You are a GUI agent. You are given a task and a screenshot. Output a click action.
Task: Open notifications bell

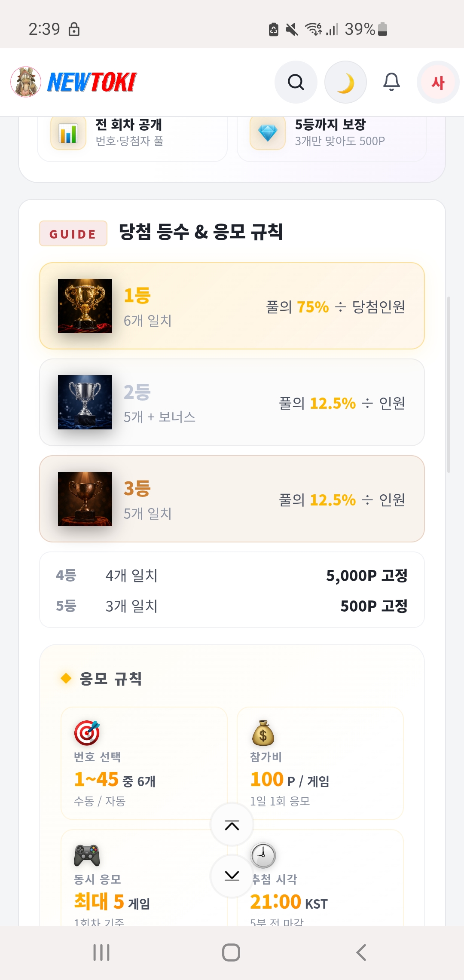[391, 82]
